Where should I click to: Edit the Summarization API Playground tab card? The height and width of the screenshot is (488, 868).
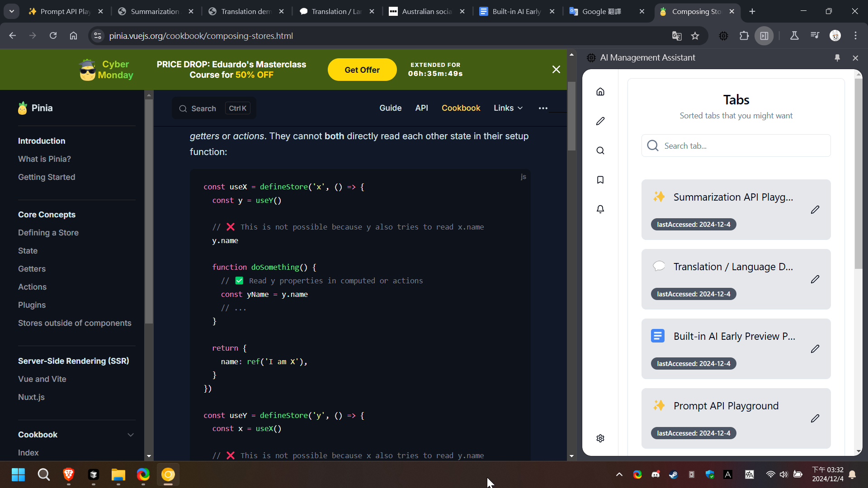point(815,209)
